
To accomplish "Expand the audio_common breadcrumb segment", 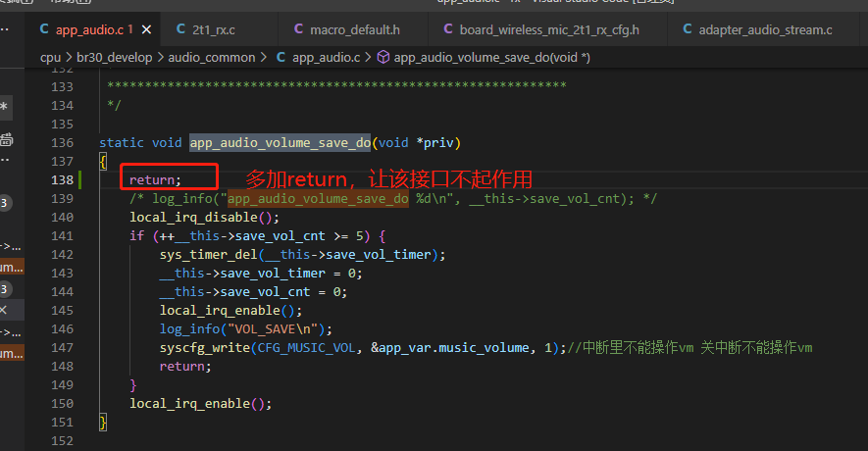I will 212,58.
